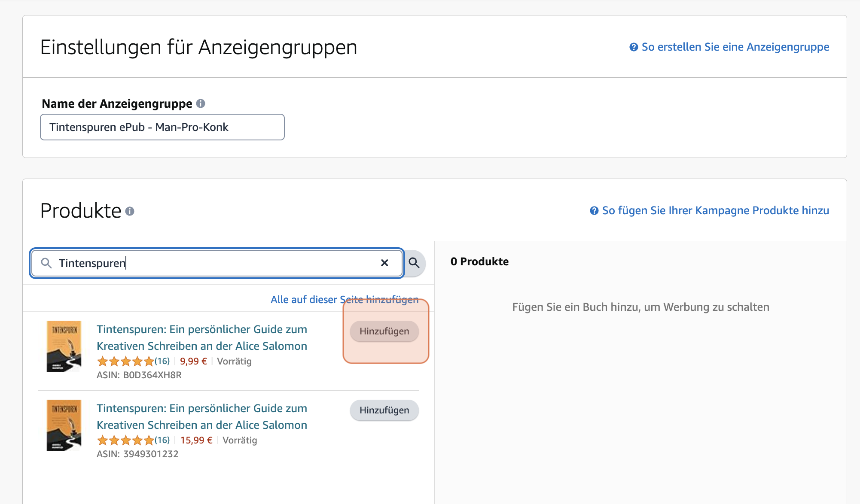The image size is (860, 504).
Task: Click Alle auf dieser Seite hinzufügen
Action: point(344,299)
